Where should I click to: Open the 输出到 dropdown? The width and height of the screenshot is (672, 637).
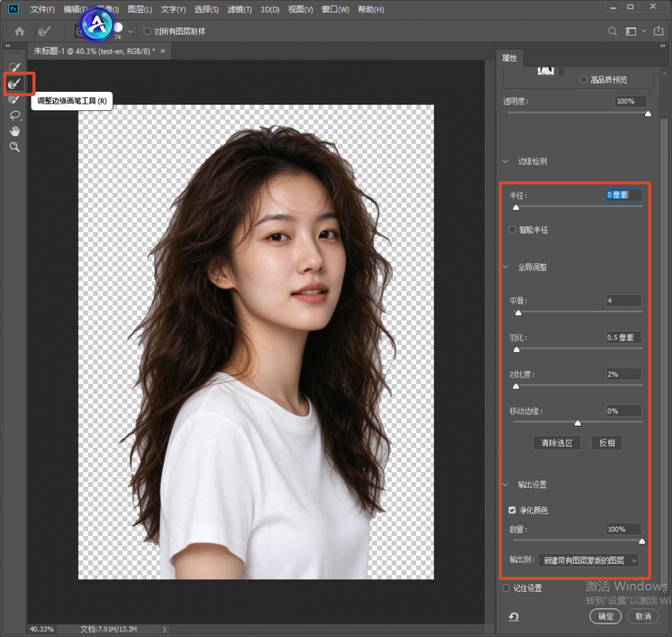click(x=588, y=560)
